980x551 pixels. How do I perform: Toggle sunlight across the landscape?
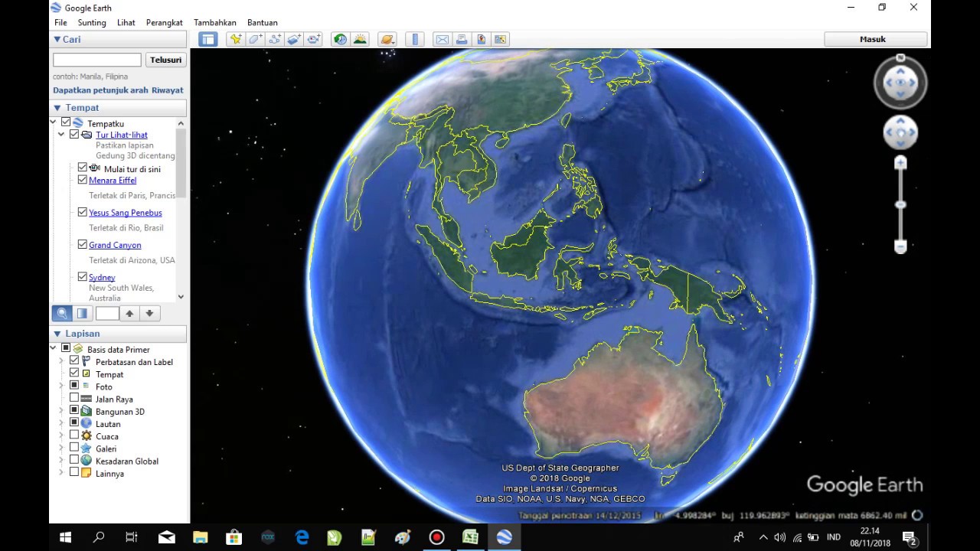pyautogui.click(x=360, y=39)
